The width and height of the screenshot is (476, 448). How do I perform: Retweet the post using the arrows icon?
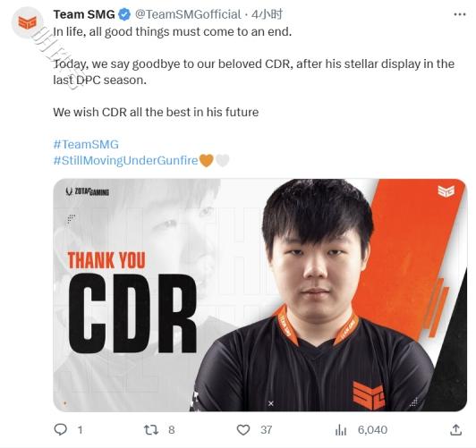151,429
